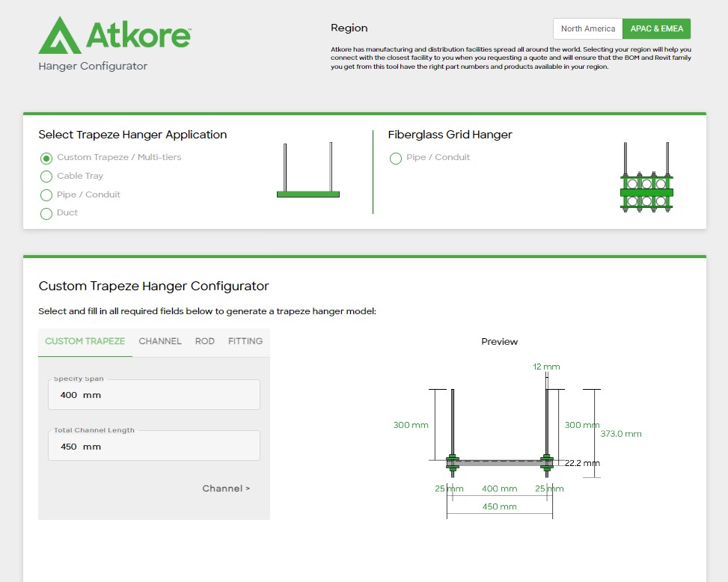Click the Atkore logo
The image size is (728, 582).
[114, 35]
